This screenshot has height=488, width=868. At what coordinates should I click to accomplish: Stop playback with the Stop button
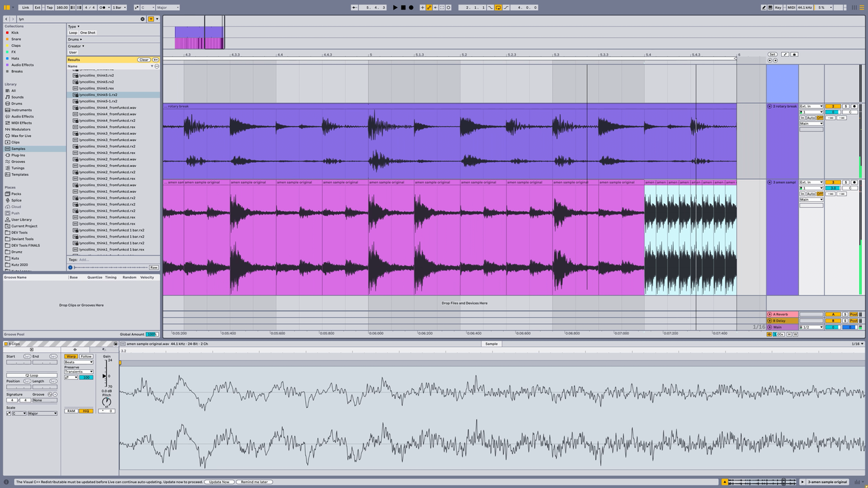(x=403, y=7)
